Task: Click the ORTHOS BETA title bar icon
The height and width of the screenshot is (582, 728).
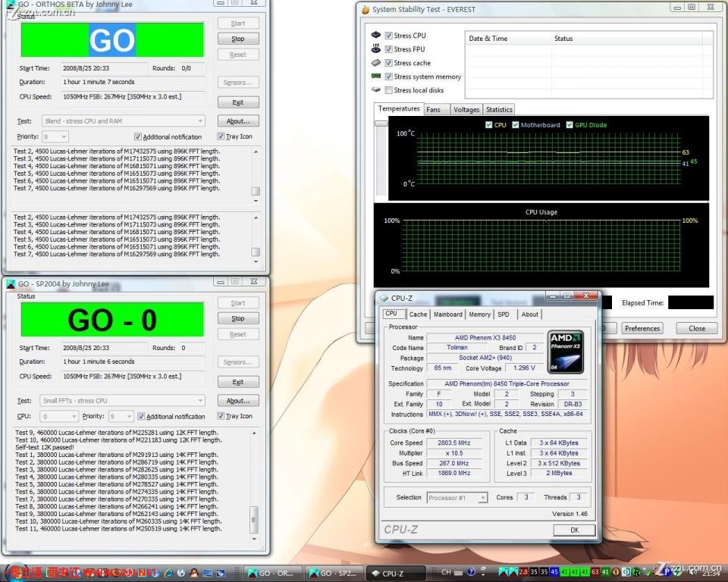Action: [x=11, y=5]
